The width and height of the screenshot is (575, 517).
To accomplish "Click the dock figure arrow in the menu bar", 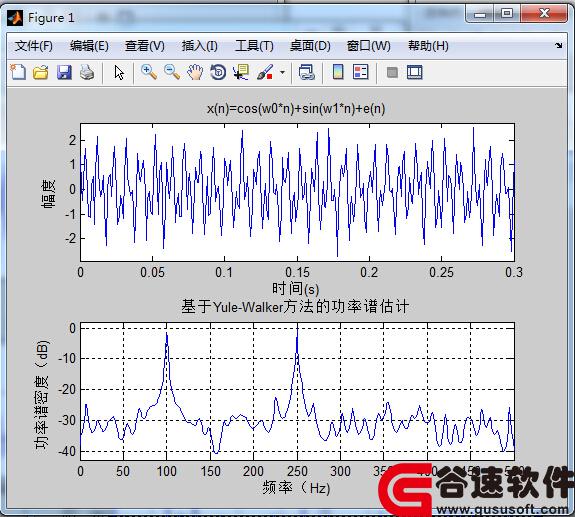I will click(x=558, y=45).
